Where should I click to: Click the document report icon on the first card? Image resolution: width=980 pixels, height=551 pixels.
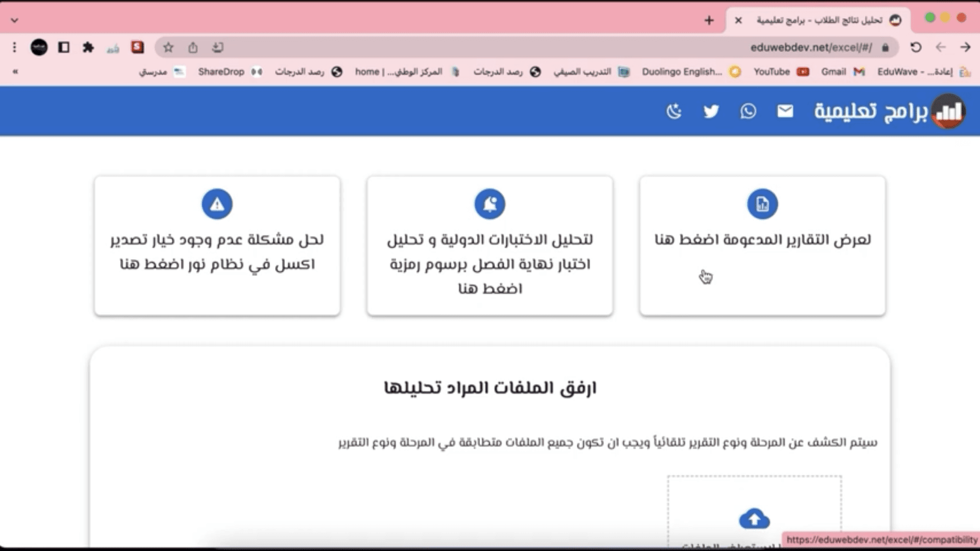point(762,204)
